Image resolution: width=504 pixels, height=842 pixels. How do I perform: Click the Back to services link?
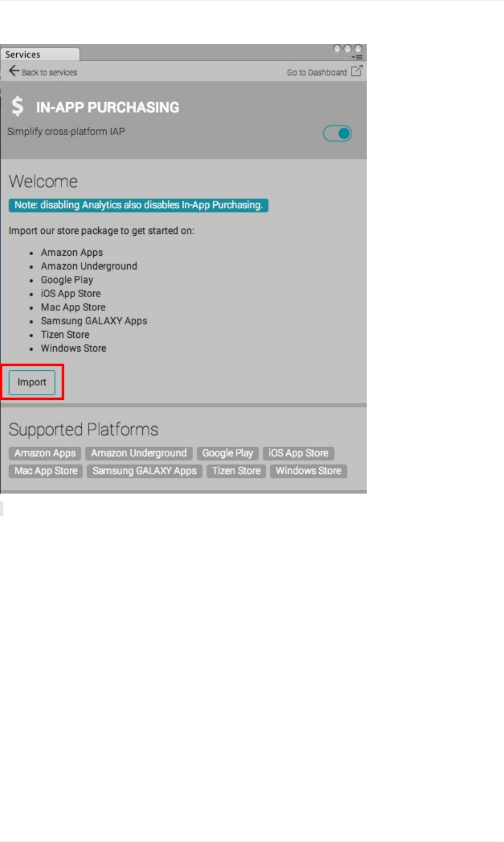coord(49,73)
